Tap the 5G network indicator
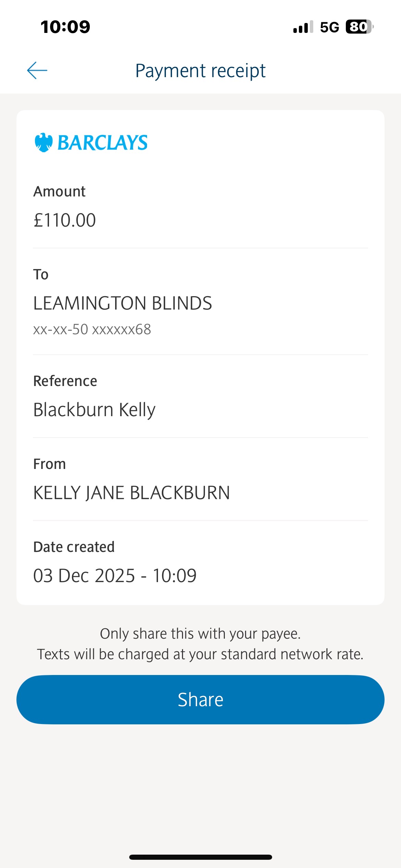This screenshot has width=401, height=868. [329, 27]
